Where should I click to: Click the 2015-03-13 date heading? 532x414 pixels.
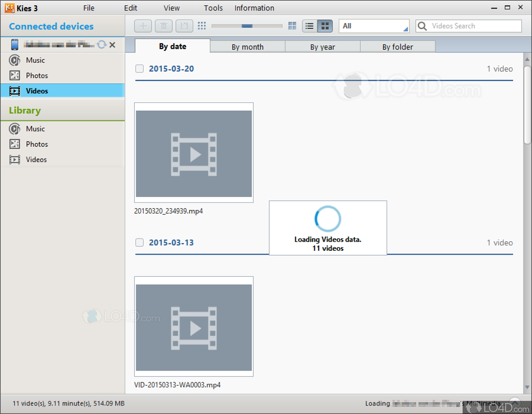pos(171,242)
